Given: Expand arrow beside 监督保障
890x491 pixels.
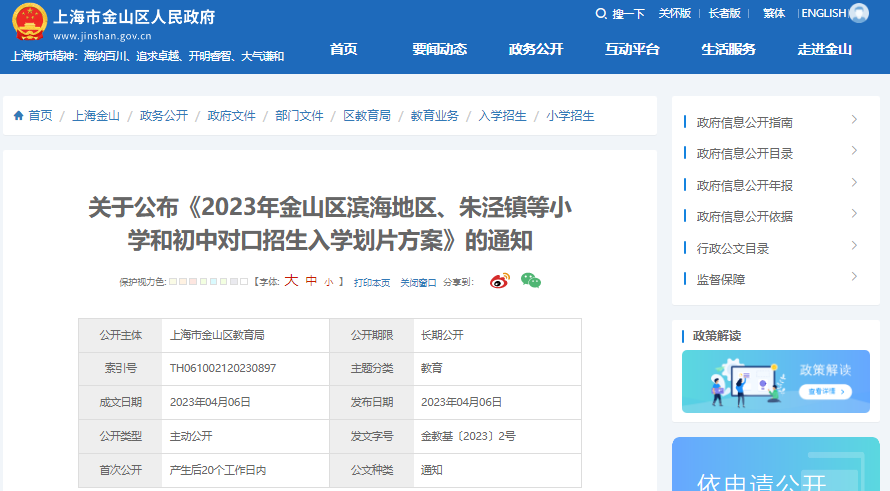Looking at the screenshot, I should point(854,277).
